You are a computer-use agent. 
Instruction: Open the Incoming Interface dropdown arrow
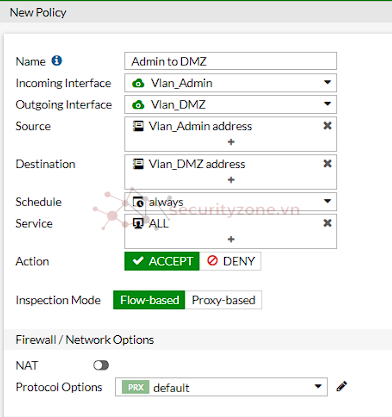327,82
